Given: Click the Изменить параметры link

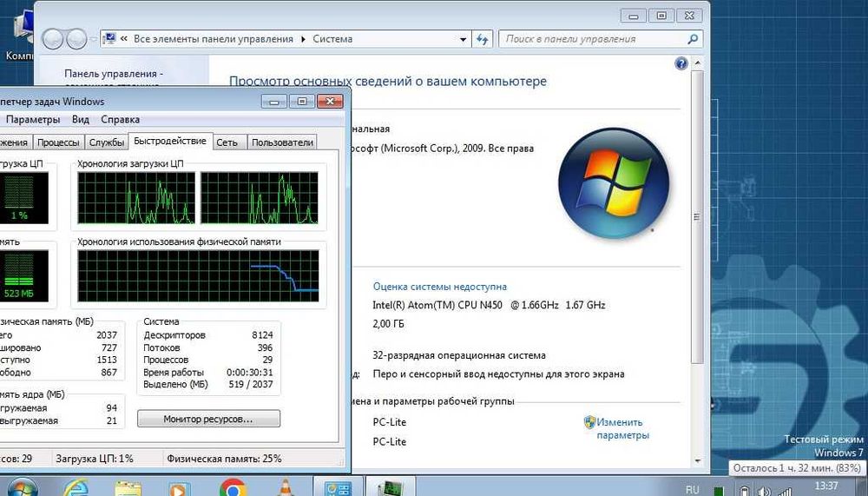Looking at the screenshot, I should coord(622,429).
